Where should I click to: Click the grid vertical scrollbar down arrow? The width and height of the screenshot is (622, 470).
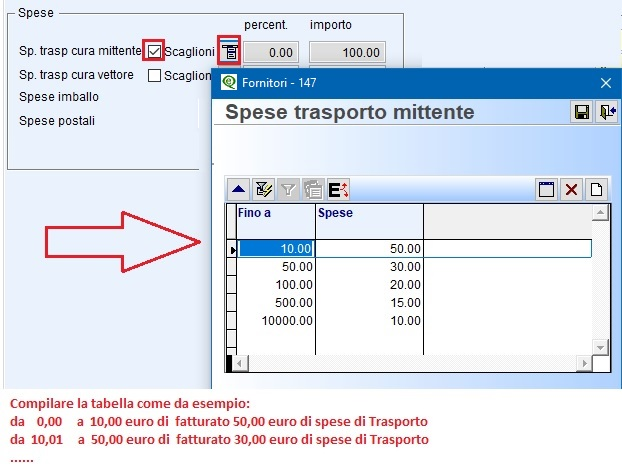pyautogui.click(x=600, y=348)
